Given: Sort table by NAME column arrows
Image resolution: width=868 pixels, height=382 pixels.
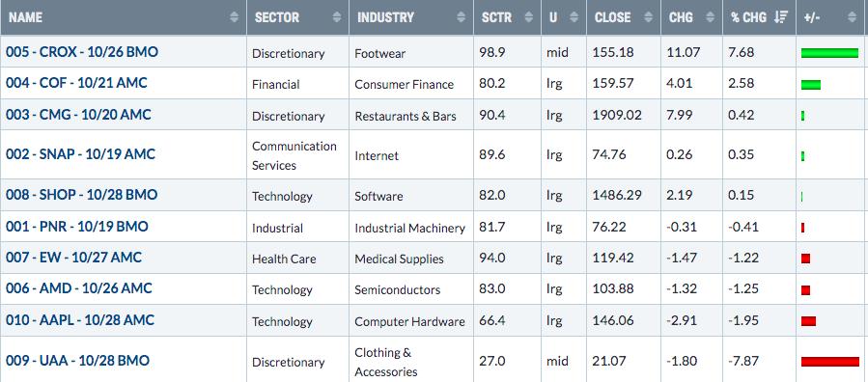Looking at the screenshot, I should tap(235, 17).
